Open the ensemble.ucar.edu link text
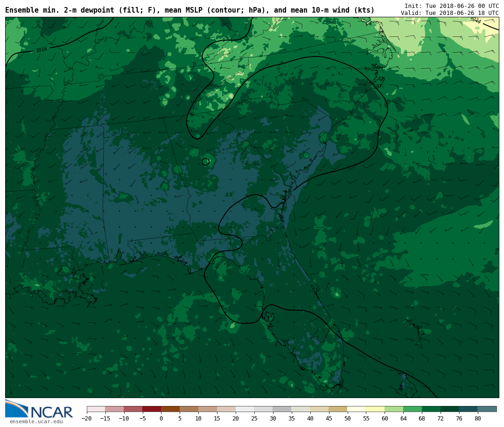 click(x=36, y=421)
